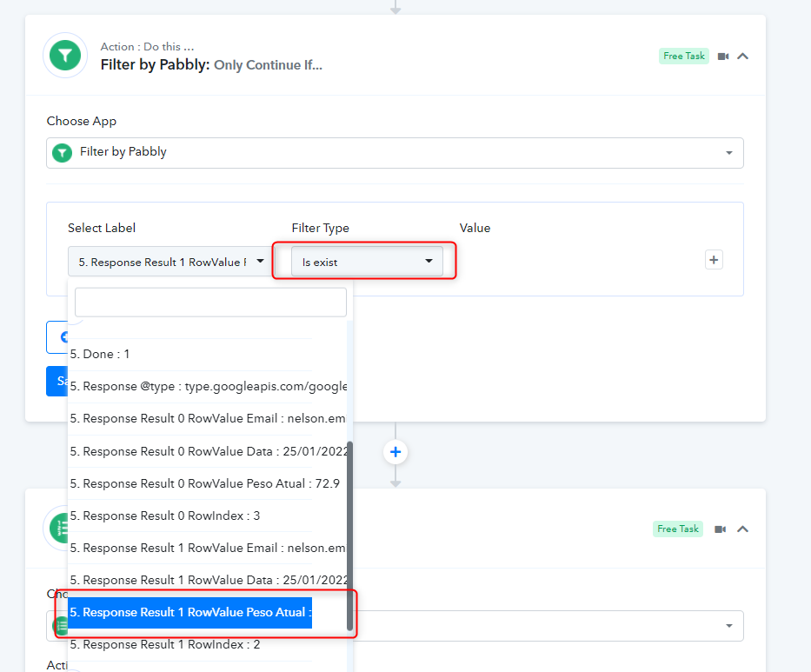
Task: Select 'Response Result 0 RowIndex : 3' option
Action: point(190,516)
